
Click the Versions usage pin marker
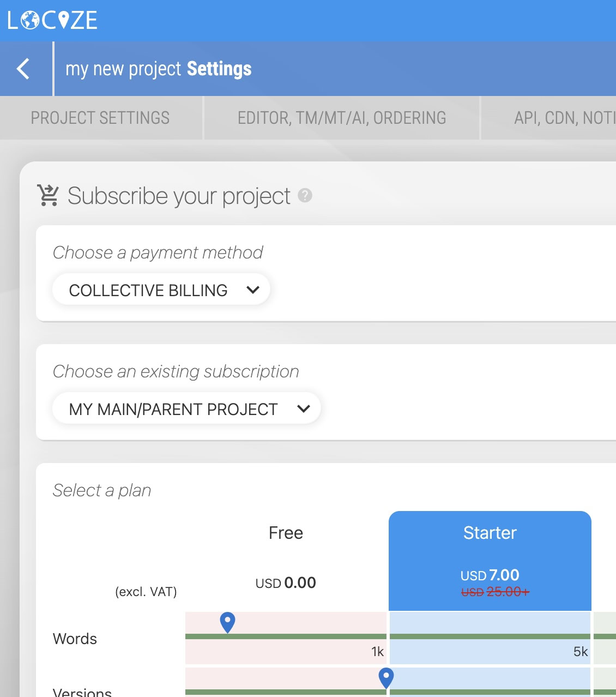(x=386, y=677)
